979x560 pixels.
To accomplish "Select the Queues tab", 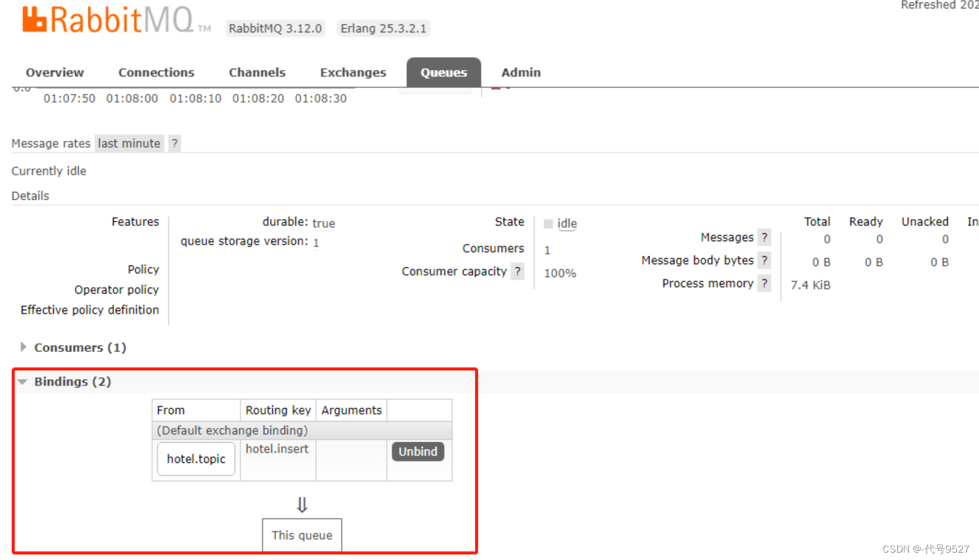I will tap(444, 72).
